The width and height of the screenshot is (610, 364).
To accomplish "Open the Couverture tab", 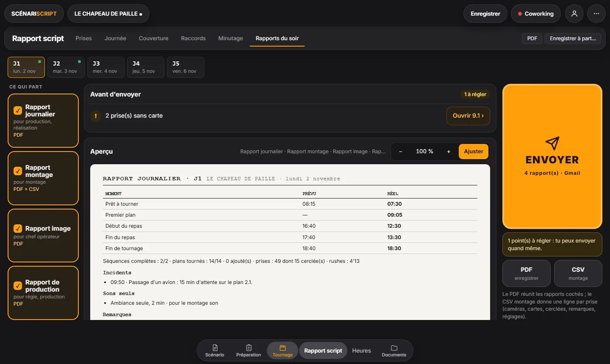I will point(154,38).
